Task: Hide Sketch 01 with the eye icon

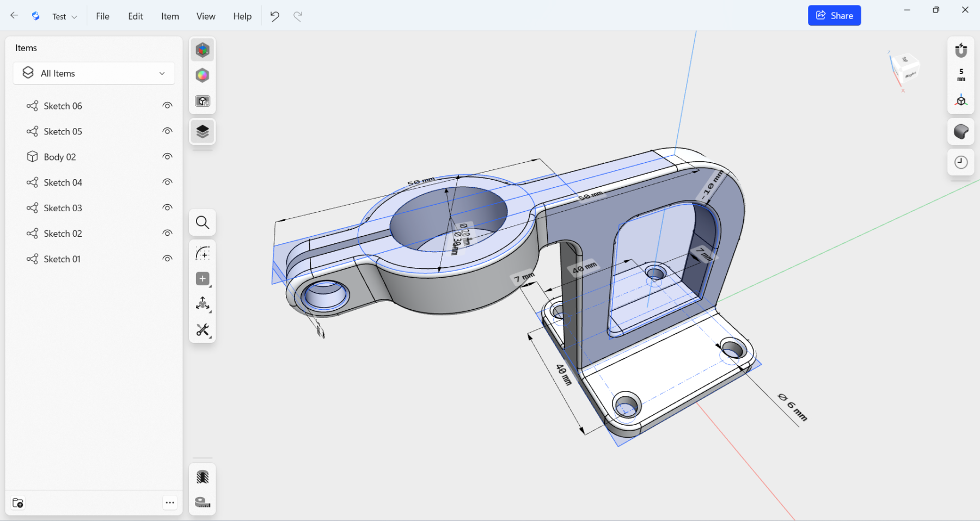Action: [167, 259]
